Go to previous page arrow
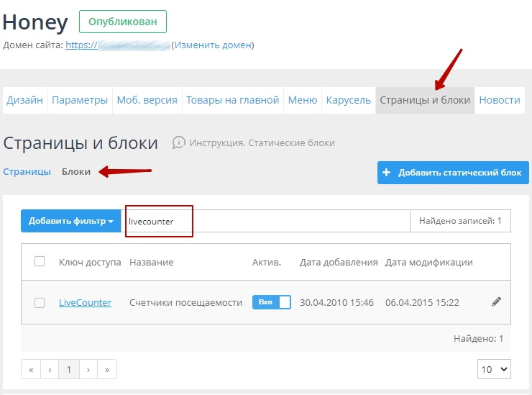Image resolution: width=532 pixels, height=395 pixels. coord(50,369)
